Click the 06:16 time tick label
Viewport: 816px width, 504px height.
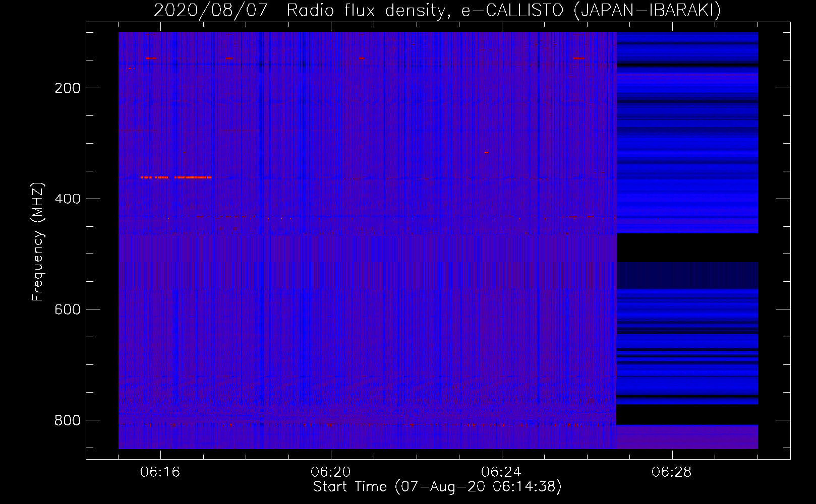(160, 472)
